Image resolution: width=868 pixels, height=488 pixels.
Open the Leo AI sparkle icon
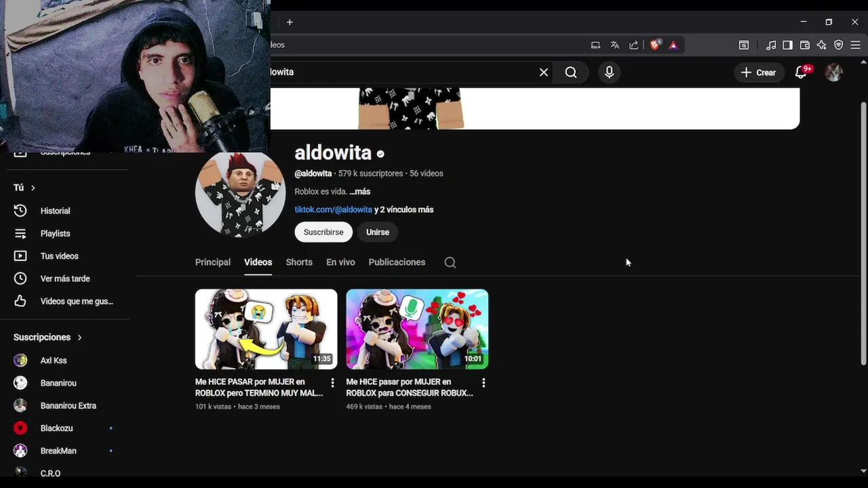[x=821, y=45]
